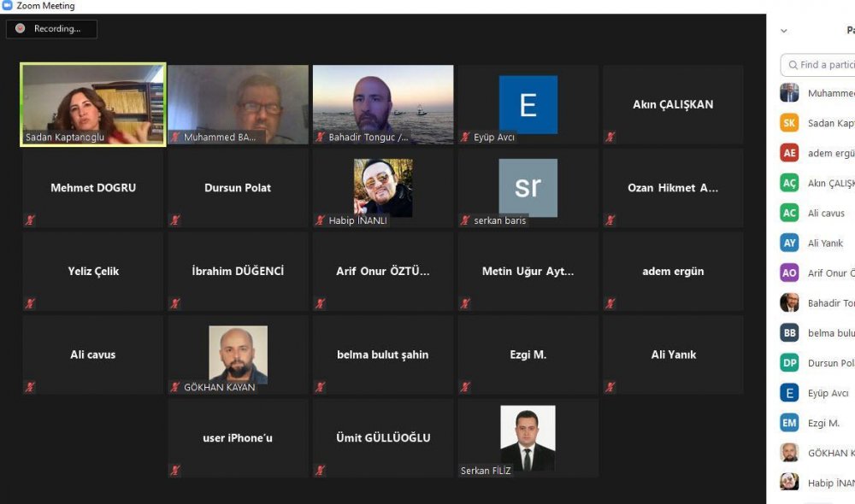The height and width of the screenshot is (504, 855).
Task: Click the SK avatar in the participants list
Action: click(x=789, y=123)
